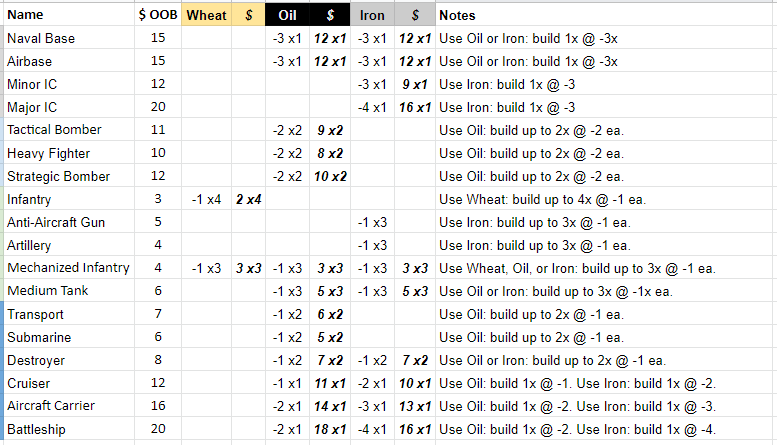Viewport: 777px width, 445px height.
Task: Click the $ OOB header cell
Action: (x=158, y=15)
